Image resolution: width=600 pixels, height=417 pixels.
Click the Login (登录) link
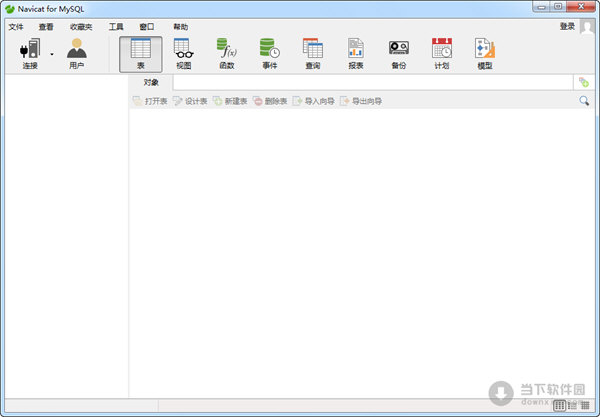coord(567,26)
